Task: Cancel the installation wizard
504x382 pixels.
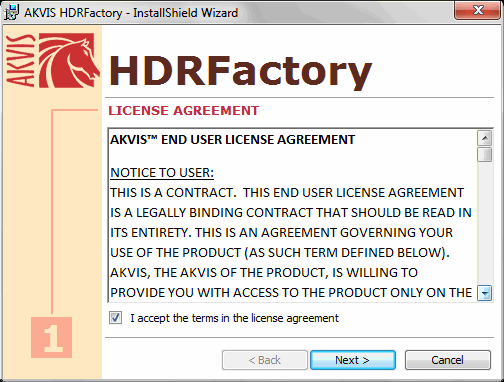Action: 448,360
